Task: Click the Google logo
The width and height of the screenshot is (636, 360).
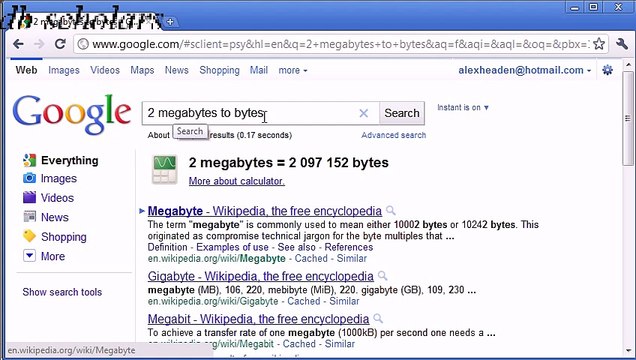Action: coord(72,114)
